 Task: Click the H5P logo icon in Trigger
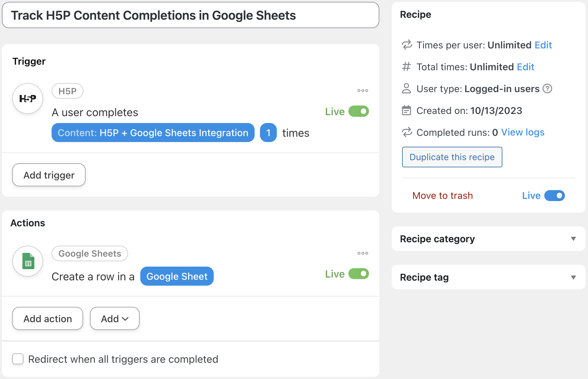click(28, 99)
